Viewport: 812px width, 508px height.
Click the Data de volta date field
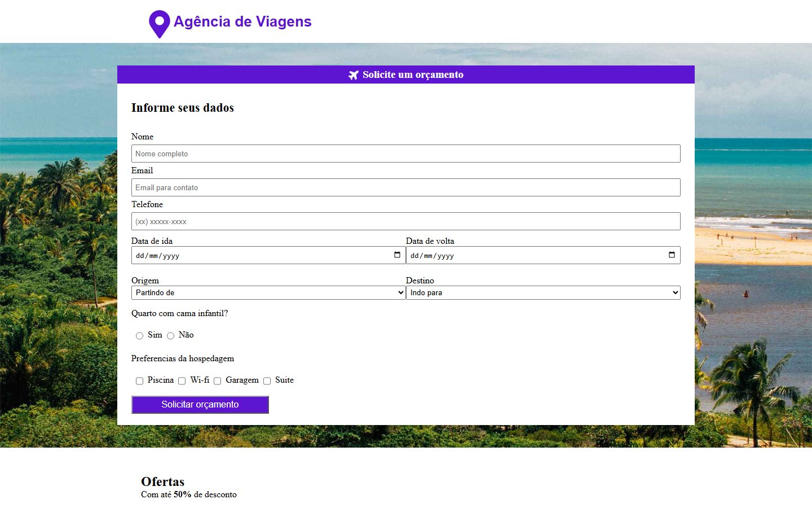(543, 255)
